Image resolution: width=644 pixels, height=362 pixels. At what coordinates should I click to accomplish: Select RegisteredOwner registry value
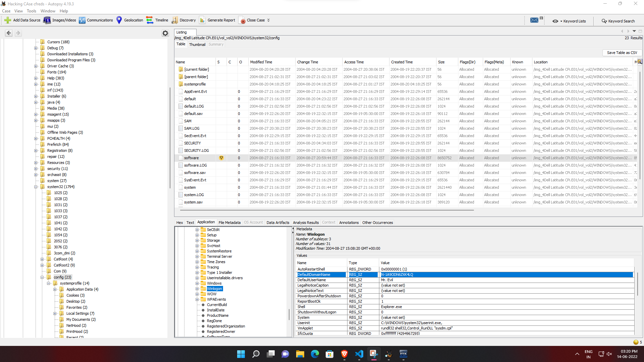[221, 331]
